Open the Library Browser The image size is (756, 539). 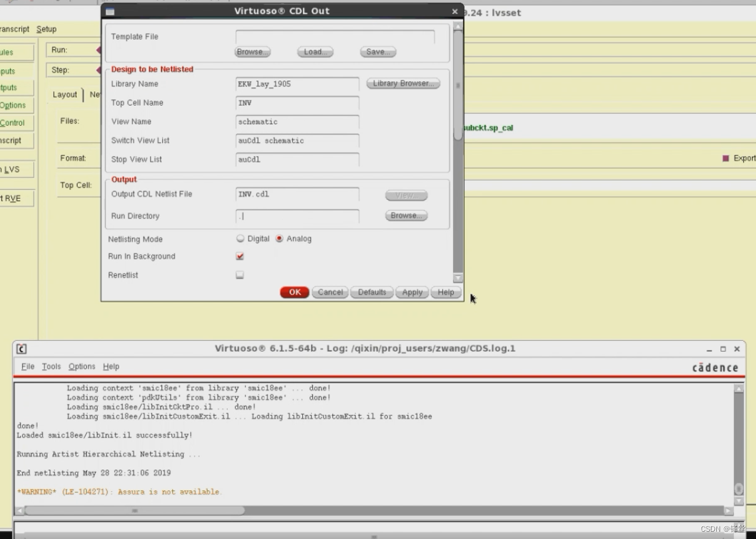point(403,84)
